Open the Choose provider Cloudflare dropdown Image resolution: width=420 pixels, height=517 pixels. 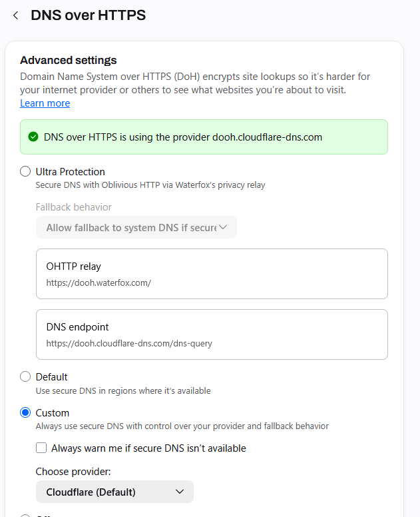[114, 492]
